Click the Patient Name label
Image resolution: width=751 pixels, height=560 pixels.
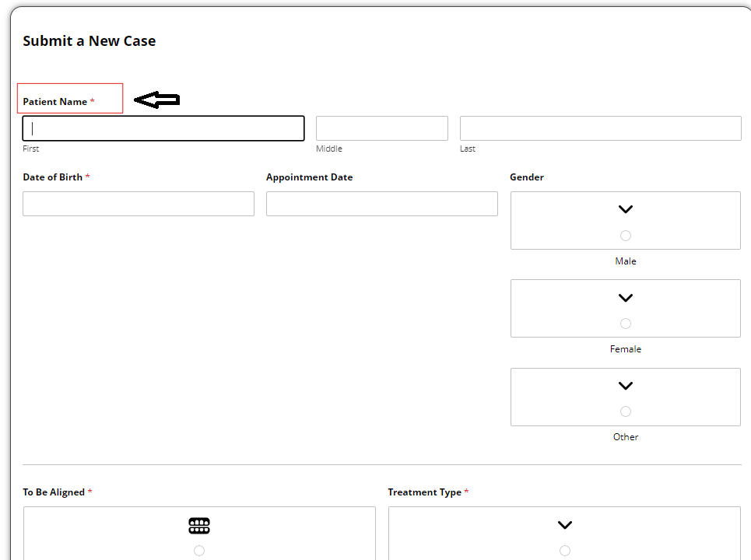55,101
